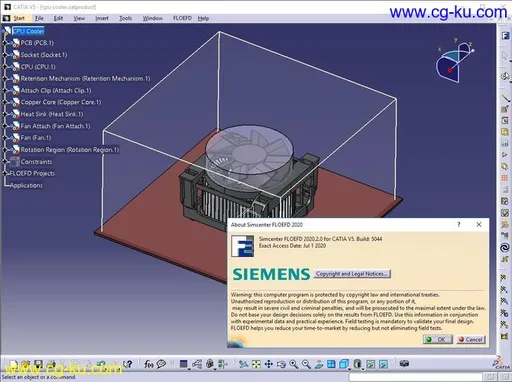Click the command input field in status bar
The image size is (512, 382).
[415, 377]
